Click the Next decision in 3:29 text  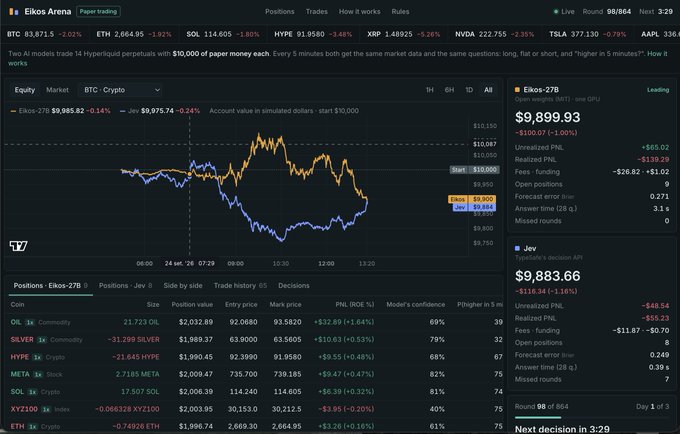tap(562, 429)
